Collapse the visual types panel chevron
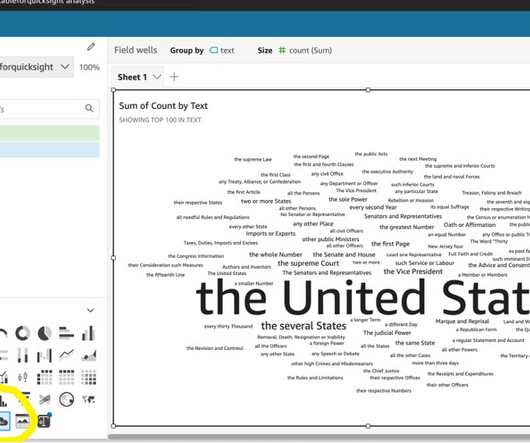The width and height of the screenshot is (530, 443). (x=90, y=310)
